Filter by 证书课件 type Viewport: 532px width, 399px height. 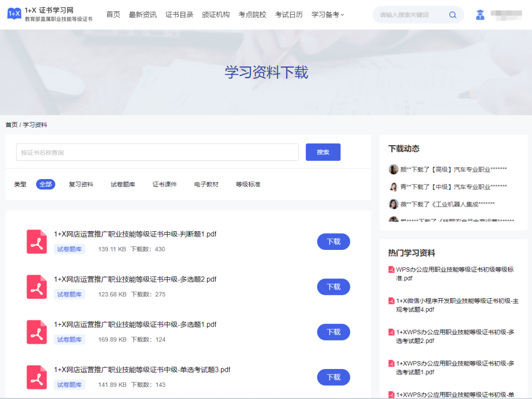pos(165,184)
